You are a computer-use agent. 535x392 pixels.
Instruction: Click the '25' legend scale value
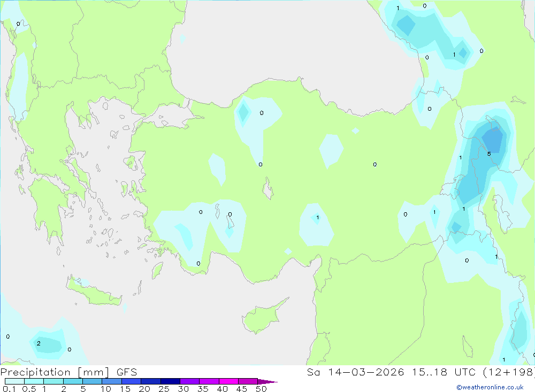click(x=164, y=389)
